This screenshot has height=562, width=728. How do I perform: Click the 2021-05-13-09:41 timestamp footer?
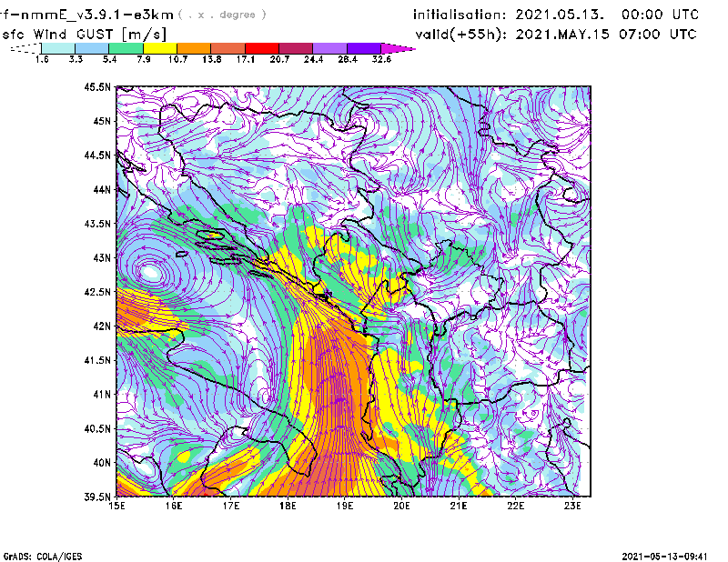(x=664, y=557)
